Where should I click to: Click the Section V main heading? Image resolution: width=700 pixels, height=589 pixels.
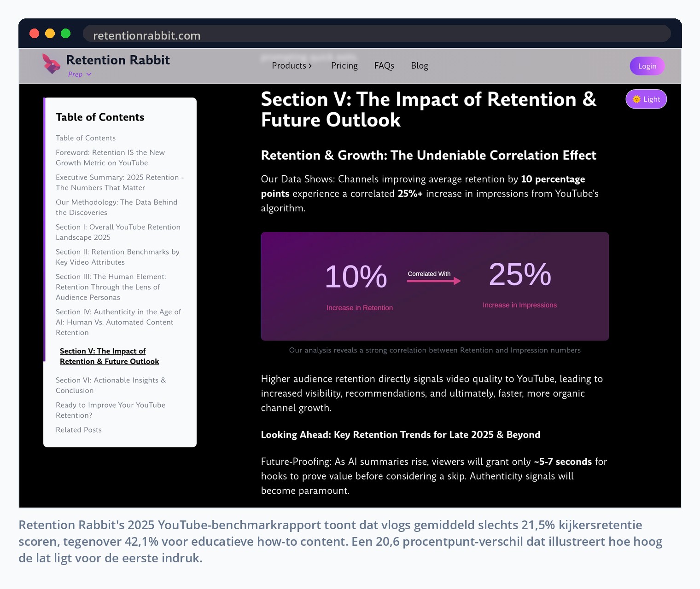428,110
